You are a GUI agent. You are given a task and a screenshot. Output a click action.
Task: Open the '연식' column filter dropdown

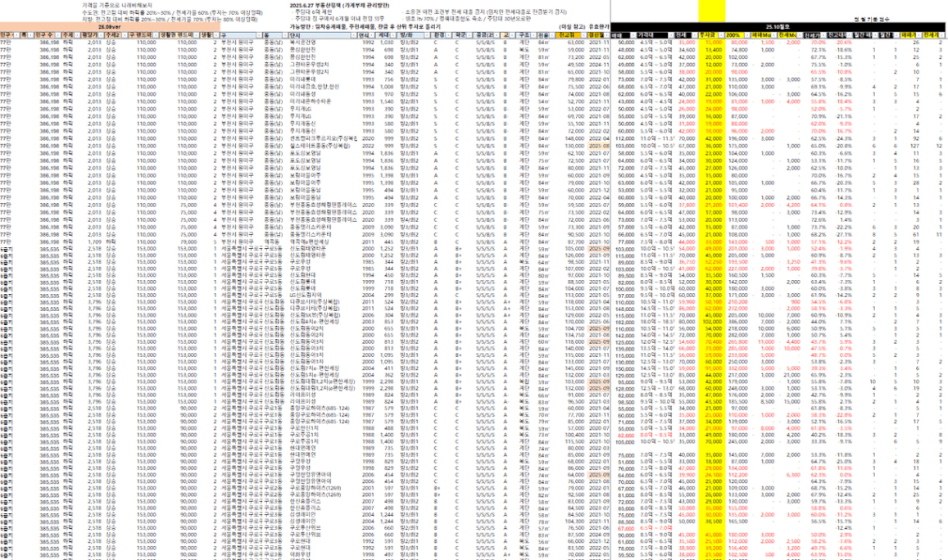371,35
